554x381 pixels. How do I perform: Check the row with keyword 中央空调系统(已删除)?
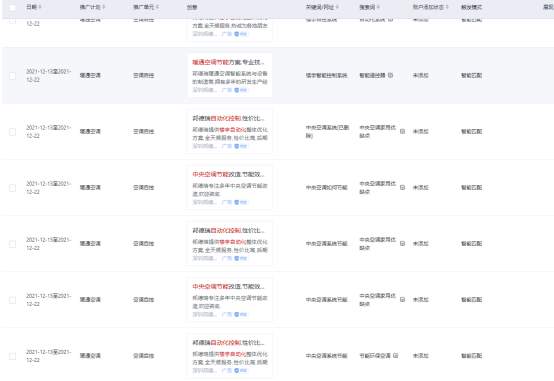(12, 132)
